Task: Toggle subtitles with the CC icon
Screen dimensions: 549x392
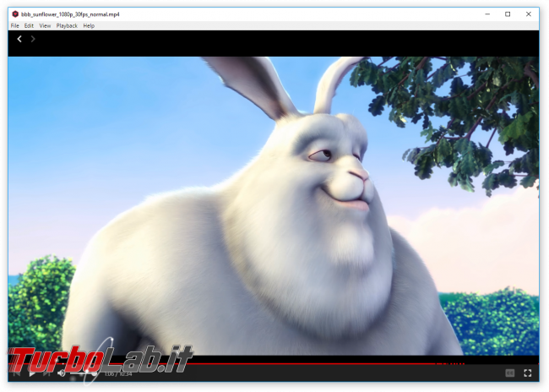Action: 510,373
